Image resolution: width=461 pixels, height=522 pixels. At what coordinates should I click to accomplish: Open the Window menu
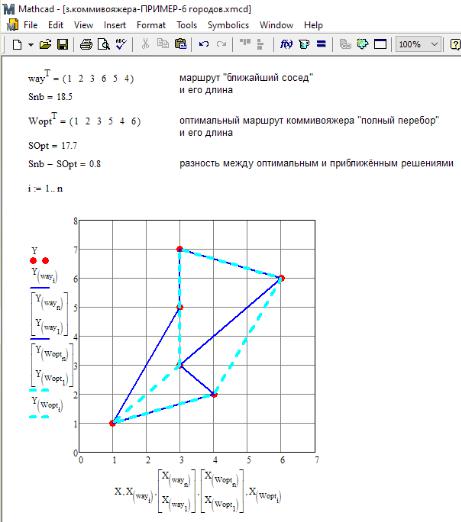click(x=276, y=25)
